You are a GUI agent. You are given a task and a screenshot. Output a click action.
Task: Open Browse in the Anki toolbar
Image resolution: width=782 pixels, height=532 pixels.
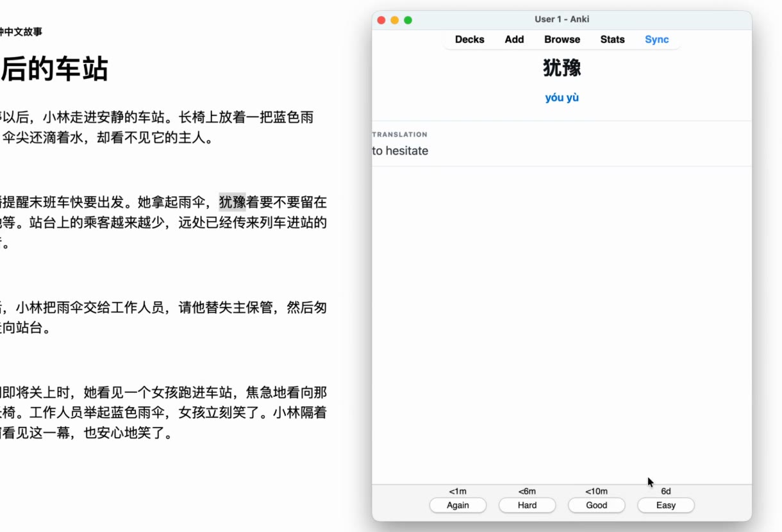pyautogui.click(x=562, y=39)
